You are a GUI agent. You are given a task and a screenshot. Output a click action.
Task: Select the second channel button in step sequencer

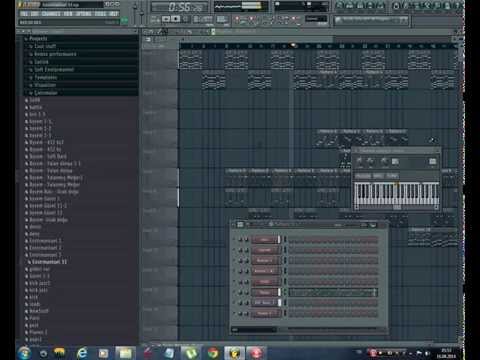click(265, 250)
